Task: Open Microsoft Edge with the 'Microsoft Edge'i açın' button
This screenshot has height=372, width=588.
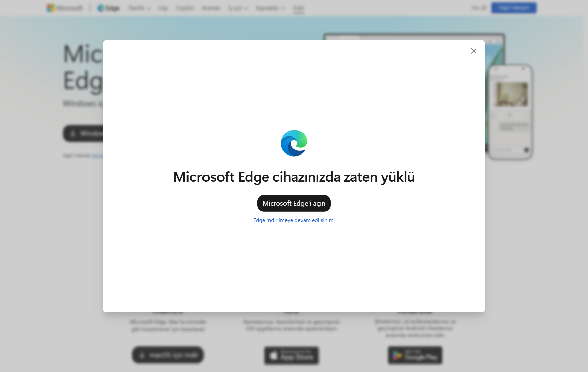Action: pyautogui.click(x=294, y=203)
